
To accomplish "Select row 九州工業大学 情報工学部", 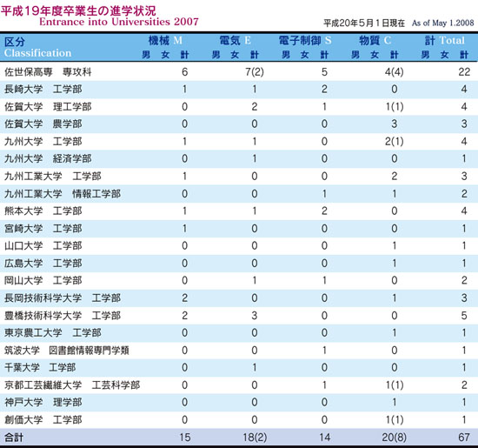I will click(x=239, y=194).
